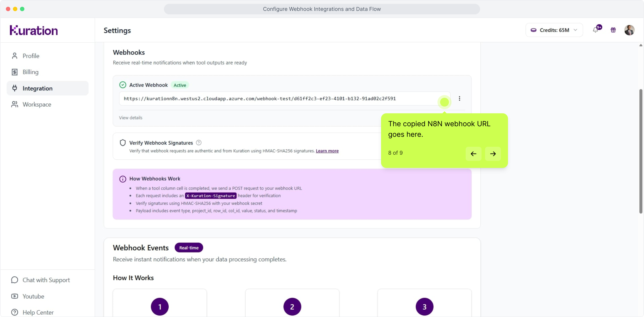Image resolution: width=644 pixels, height=317 pixels.
Task: Click the webhook URL field
Action: click(284, 99)
